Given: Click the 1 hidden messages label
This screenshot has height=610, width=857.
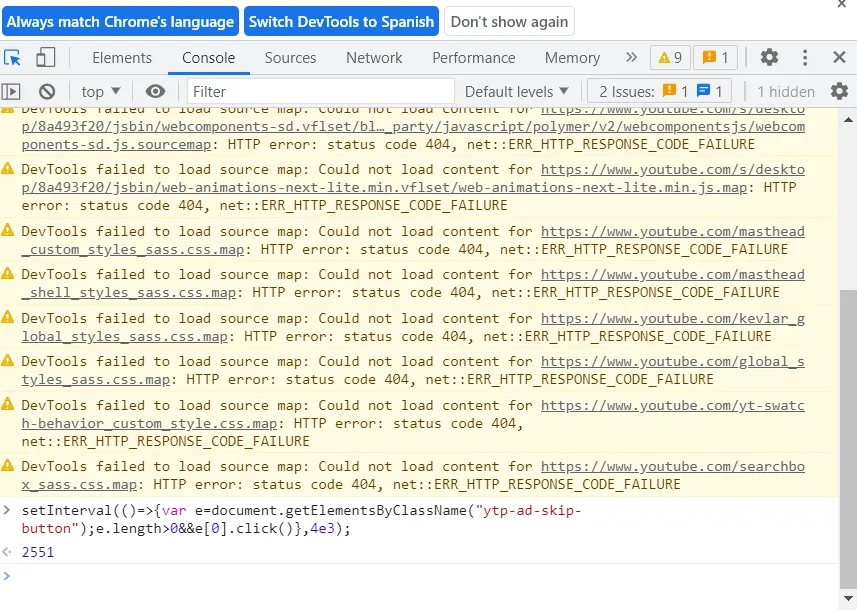Looking at the screenshot, I should (x=785, y=91).
